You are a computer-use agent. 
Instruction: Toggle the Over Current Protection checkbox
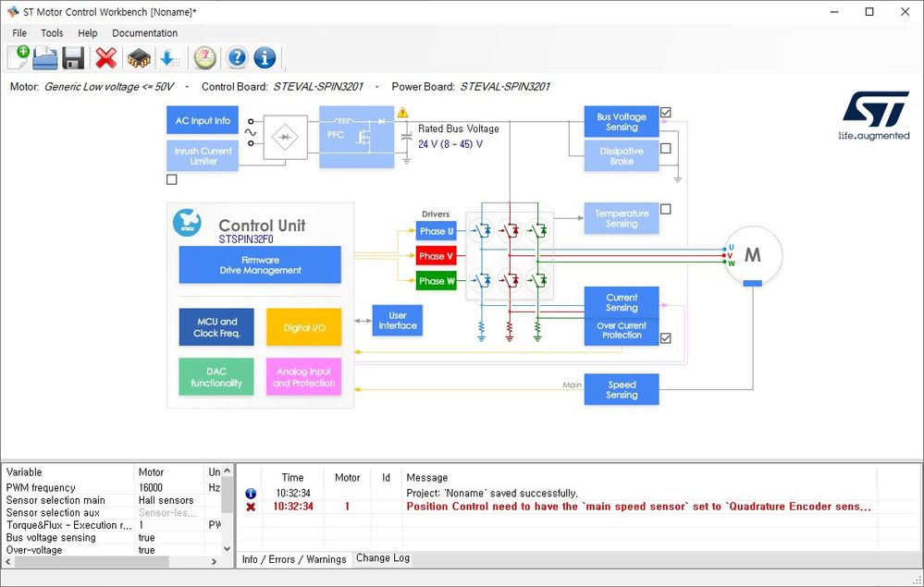click(x=666, y=338)
